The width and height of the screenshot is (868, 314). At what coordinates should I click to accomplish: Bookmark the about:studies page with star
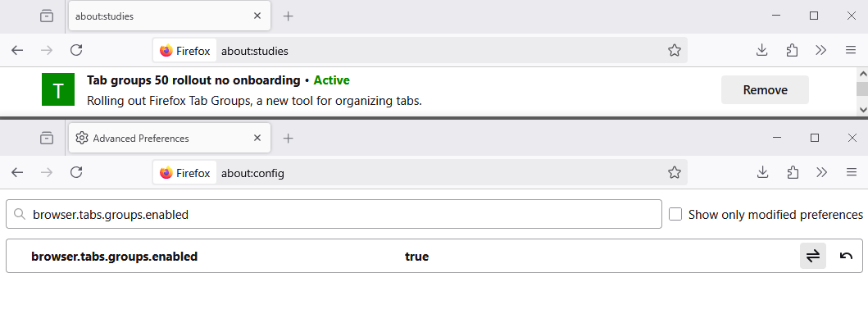coord(674,51)
